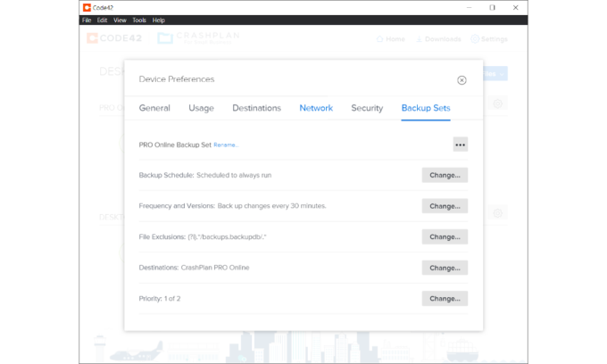Click the Rename link for the backup set
607x364 pixels.
[226, 145]
